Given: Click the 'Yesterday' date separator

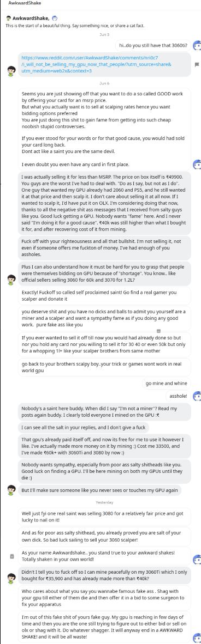Looking at the screenshot, I should click(100, 502).
